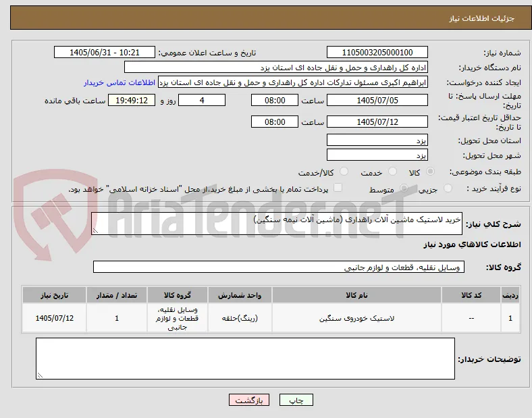
Task: Select the متوسط purchase type radio
Action: tap(404, 188)
